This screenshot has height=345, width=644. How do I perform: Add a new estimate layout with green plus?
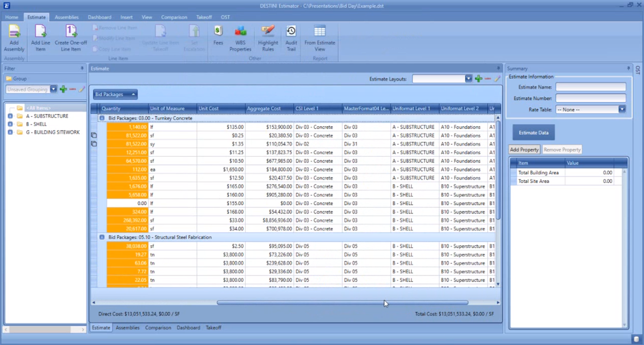479,79
